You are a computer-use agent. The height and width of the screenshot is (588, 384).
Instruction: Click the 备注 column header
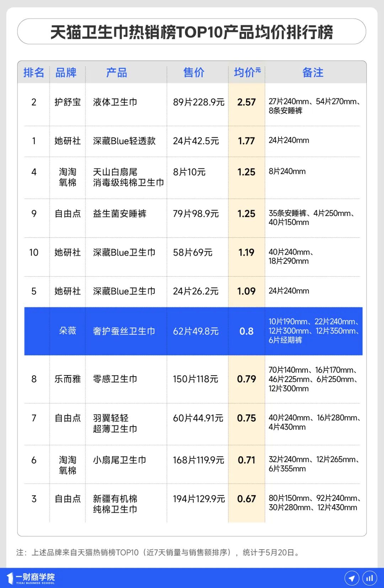tap(313, 73)
